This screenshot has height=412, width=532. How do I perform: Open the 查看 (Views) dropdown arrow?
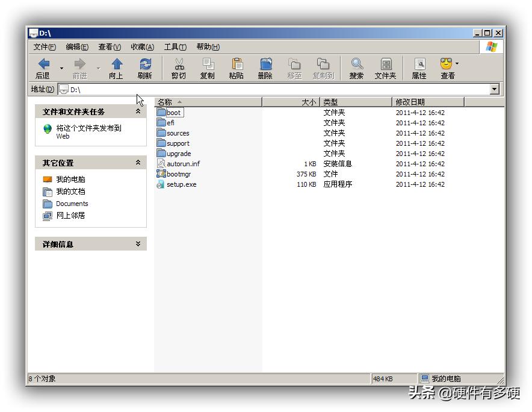coord(456,64)
